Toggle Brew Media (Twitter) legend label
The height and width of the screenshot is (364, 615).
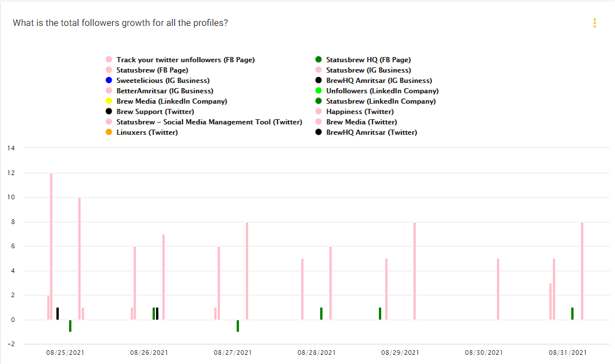pos(361,122)
